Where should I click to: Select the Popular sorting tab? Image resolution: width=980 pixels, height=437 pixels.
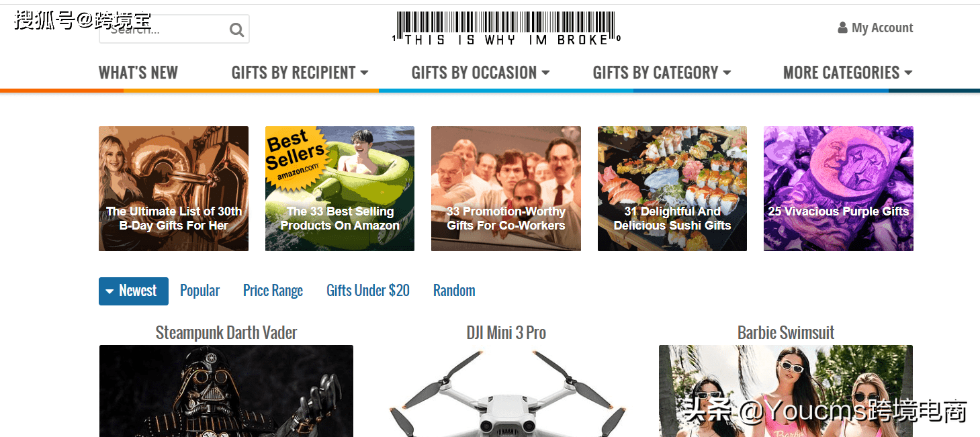(x=199, y=291)
